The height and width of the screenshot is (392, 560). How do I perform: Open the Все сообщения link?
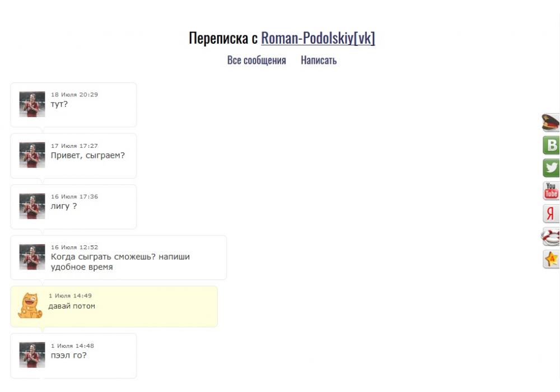(256, 60)
